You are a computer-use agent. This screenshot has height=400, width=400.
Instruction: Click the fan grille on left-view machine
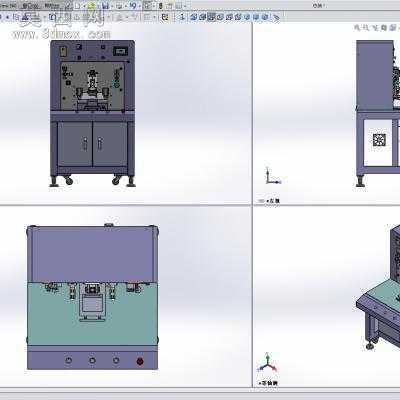coord(379,140)
